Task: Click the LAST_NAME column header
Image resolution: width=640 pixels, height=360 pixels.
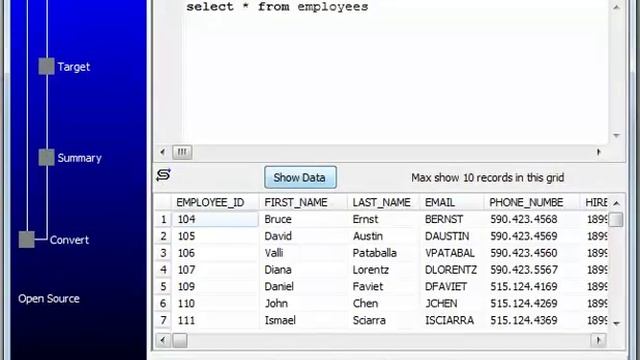Action: pyautogui.click(x=383, y=202)
